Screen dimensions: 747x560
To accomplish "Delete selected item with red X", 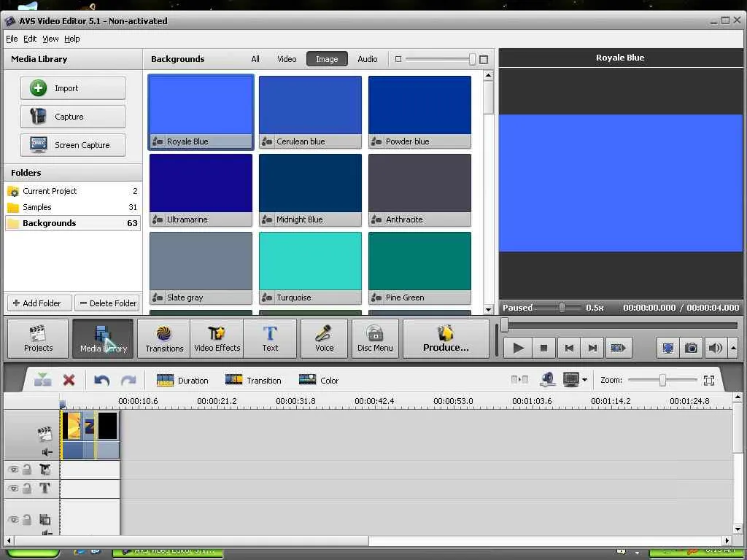I will click(69, 380).
